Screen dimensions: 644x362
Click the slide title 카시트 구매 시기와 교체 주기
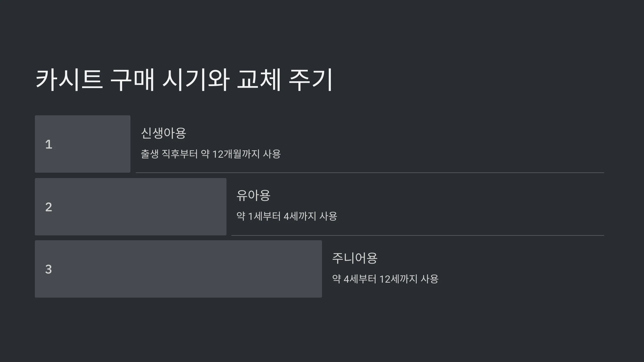(x=184, y=80)
